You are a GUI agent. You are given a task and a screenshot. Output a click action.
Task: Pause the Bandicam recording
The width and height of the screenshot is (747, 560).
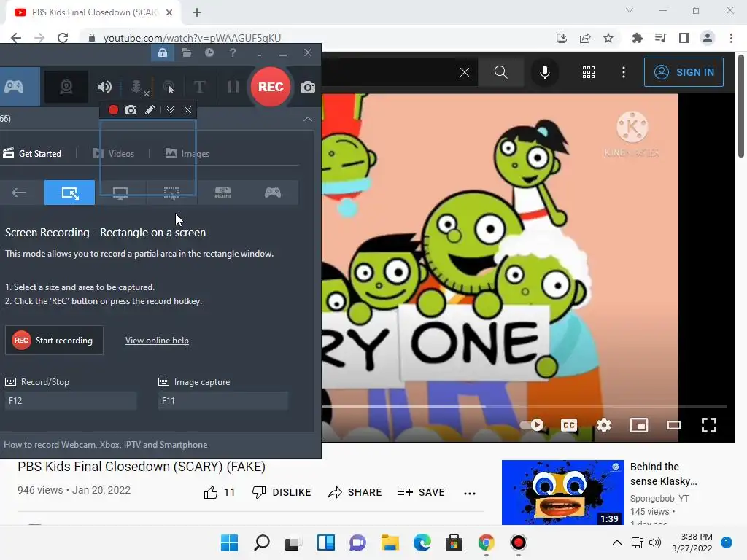tap(233, 87)
